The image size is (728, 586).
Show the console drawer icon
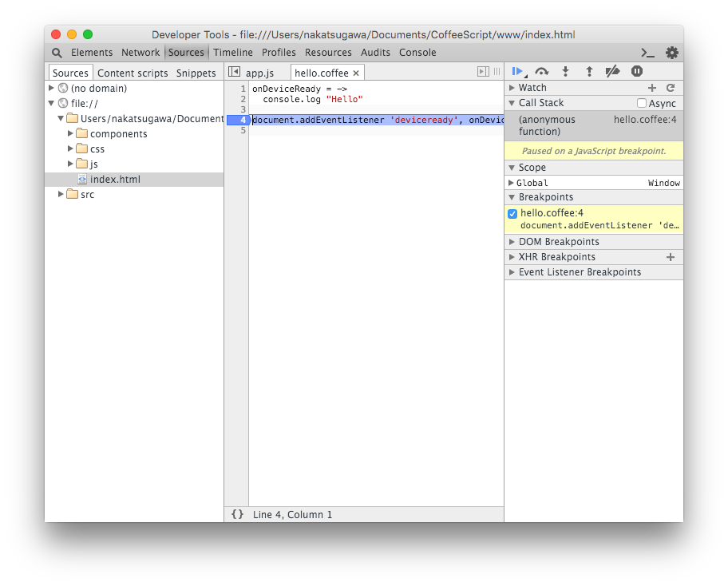point(647,53)
